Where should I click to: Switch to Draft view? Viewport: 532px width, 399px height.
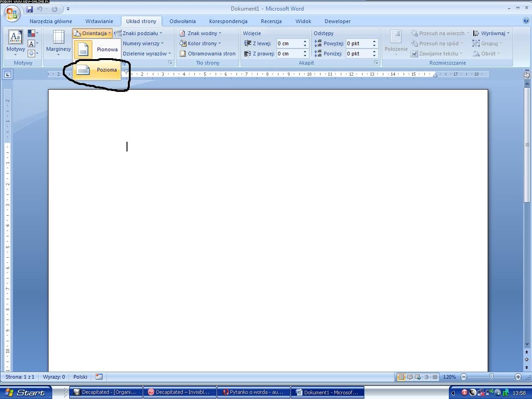tap(435, 377)
